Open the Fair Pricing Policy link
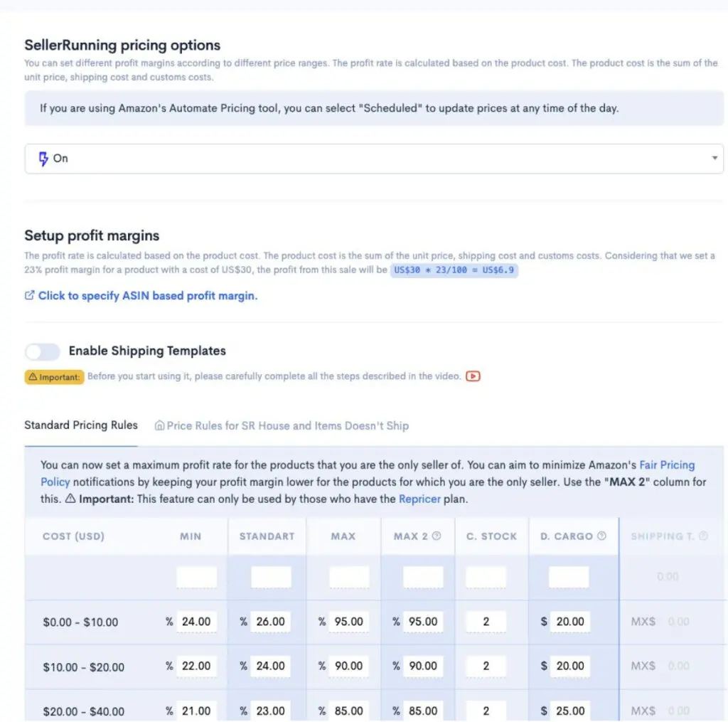This screenshot has height=722, width=728. [667, 465]
